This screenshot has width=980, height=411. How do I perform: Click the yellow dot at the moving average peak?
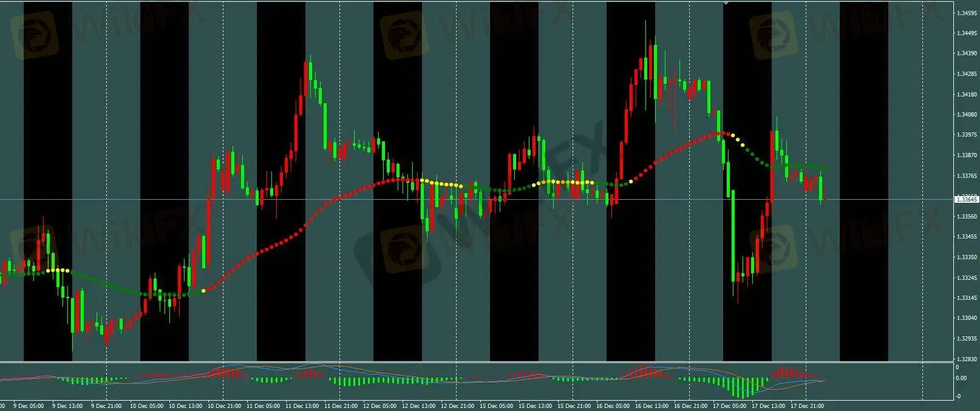[729, 134]
